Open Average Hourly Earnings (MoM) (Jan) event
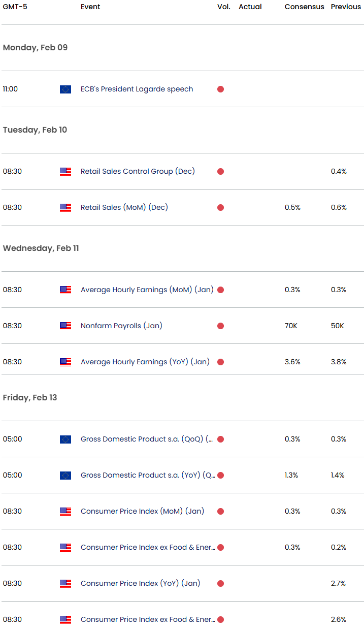 click(x=147, y=290)
